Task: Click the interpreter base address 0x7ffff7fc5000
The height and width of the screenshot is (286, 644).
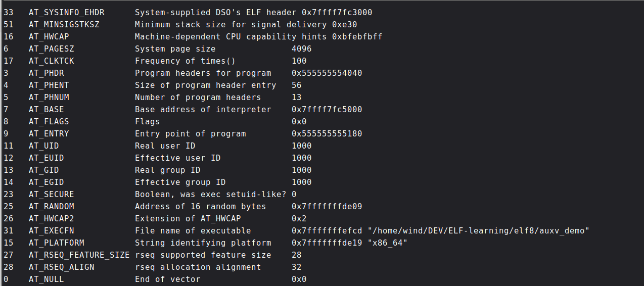Action: click(x=327, y=109)
